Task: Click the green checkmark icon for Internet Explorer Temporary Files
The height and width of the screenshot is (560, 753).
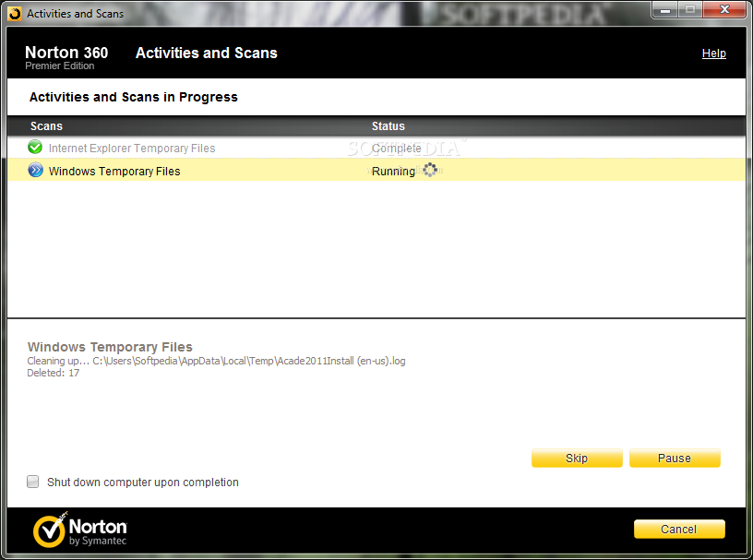Action: point(35,147)
